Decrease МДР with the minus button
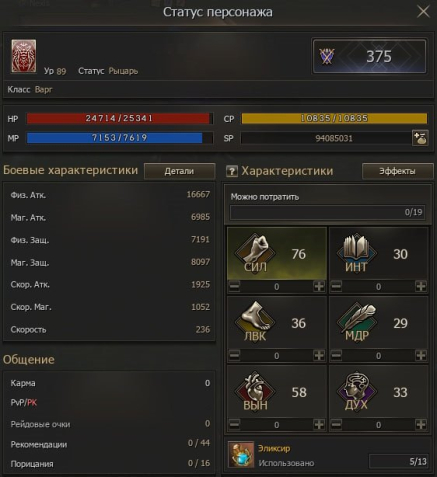The image size is (437, 477). coord(336,355)
